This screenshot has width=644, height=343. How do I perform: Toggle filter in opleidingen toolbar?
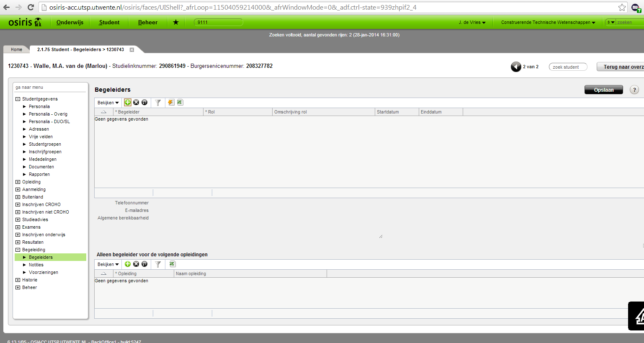pos(158,264)
